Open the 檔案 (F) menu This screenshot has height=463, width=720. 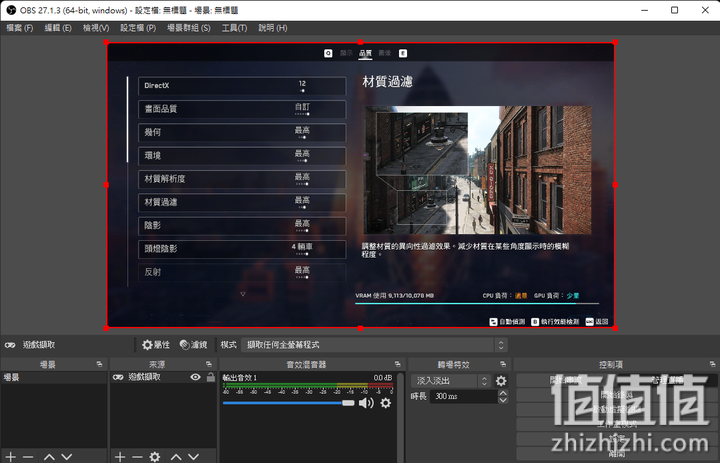pyautogui.click(x=20, y=28)
